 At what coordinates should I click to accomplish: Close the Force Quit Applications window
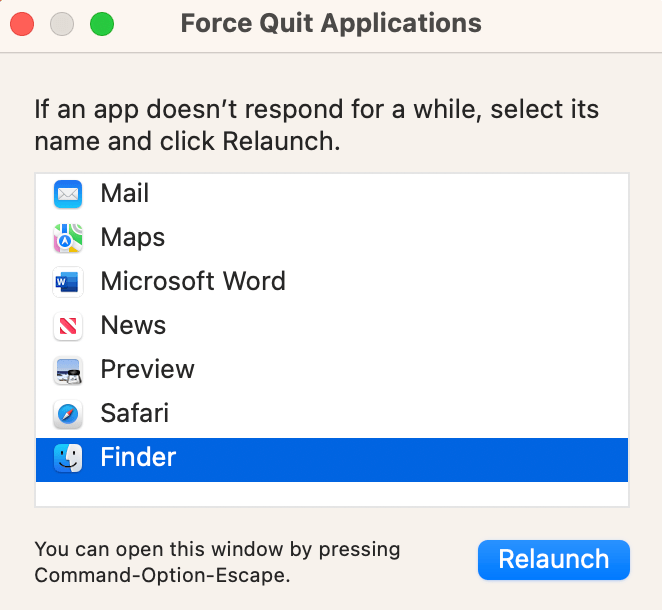tap(22, 24)
